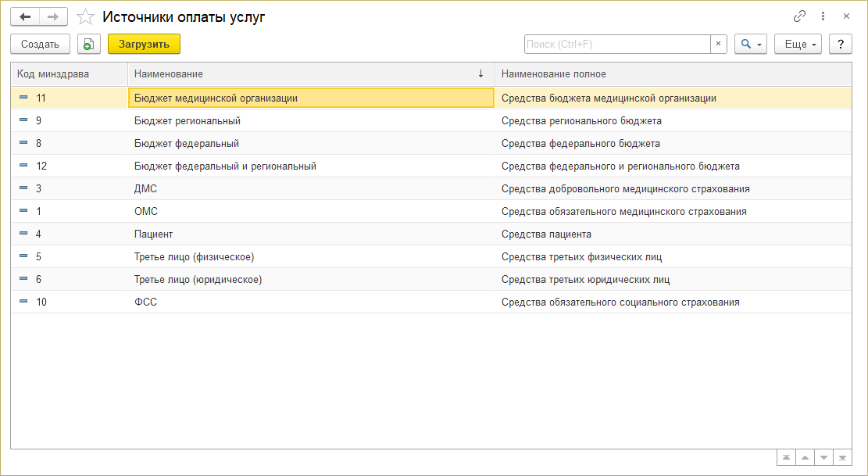Jump to the list beginning arrow
868x476 pixels.
click(786, 458)
